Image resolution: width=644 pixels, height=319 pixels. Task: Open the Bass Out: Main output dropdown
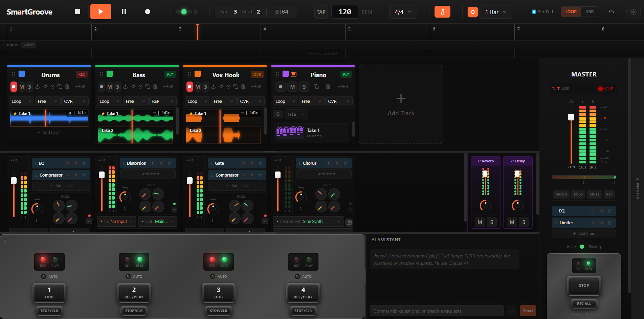point(157,222)
